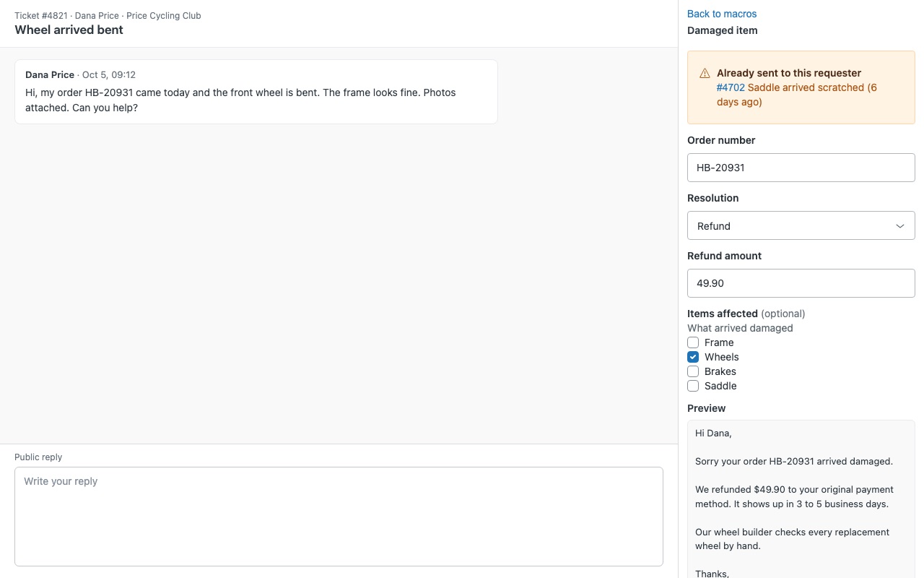Focus the Order number field
The image size is (924, 578).
click(x=801, y=168)
